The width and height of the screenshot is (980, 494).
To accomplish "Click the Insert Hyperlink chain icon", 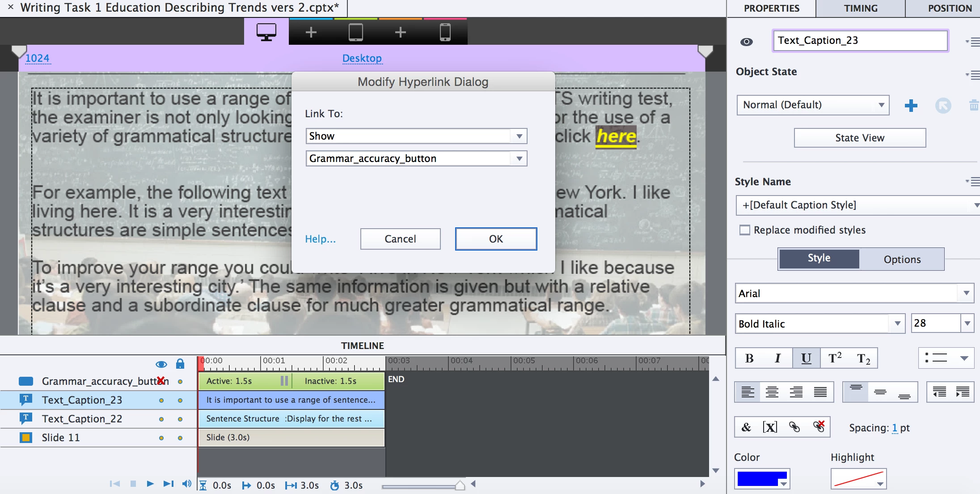I will point(794,427).
